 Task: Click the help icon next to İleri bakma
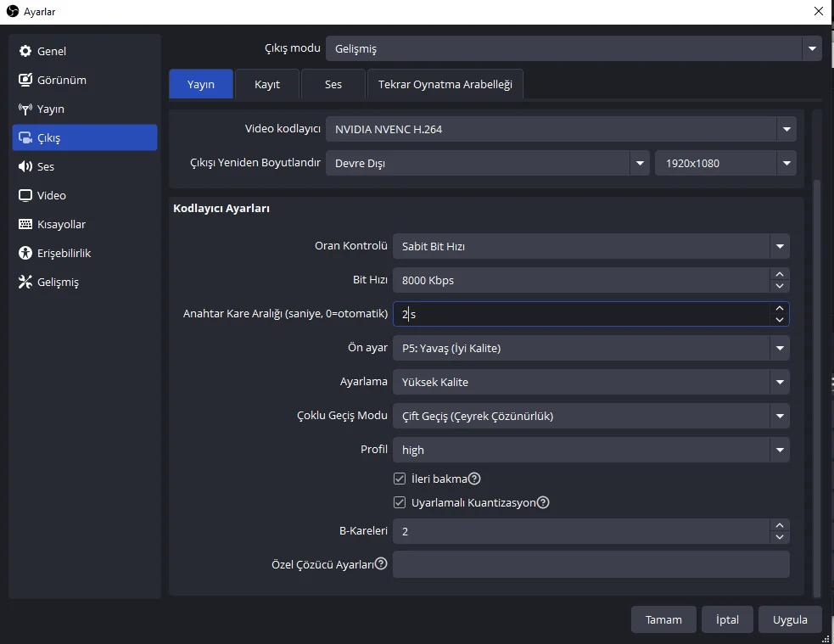[474, 479]
